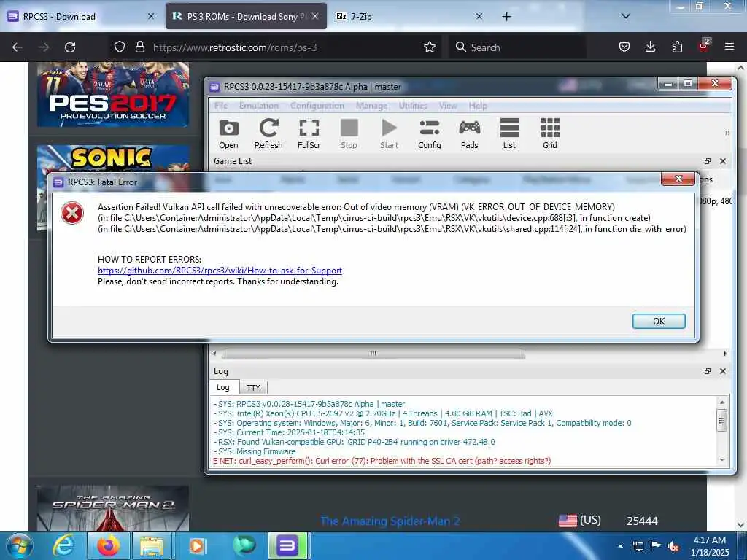Go back in Firefox
Image resolution: width=747 pixels, height=560 pixels.
point(18,47)
